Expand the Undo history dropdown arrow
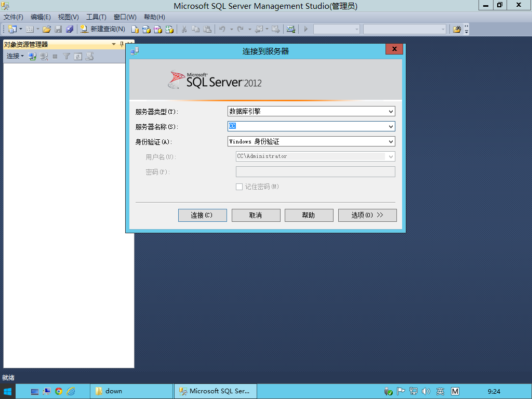Viewport: 532px width, 399px height. [231, 29]
